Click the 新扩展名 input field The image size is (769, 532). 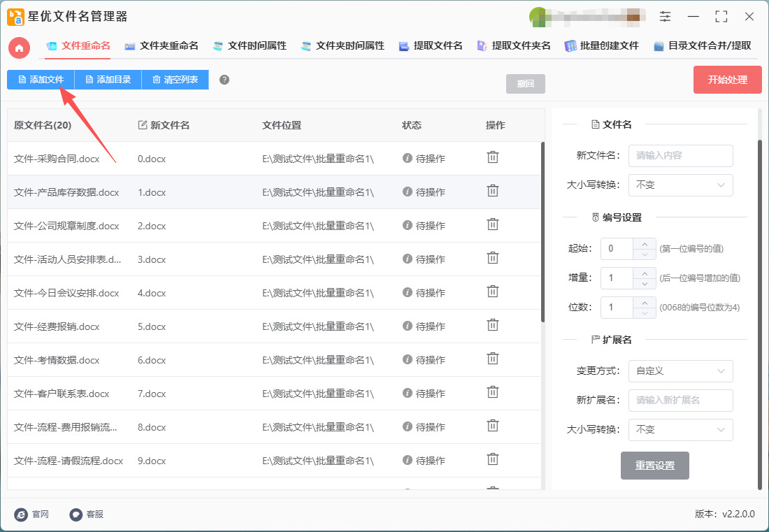click(x=680, y=401)
